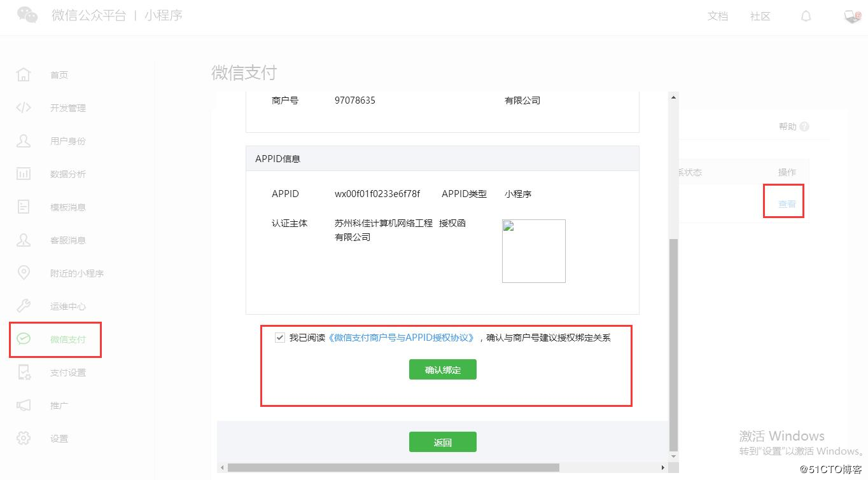Click the 用户身份 person icon

pyautogui.click(x=24, y=141)
